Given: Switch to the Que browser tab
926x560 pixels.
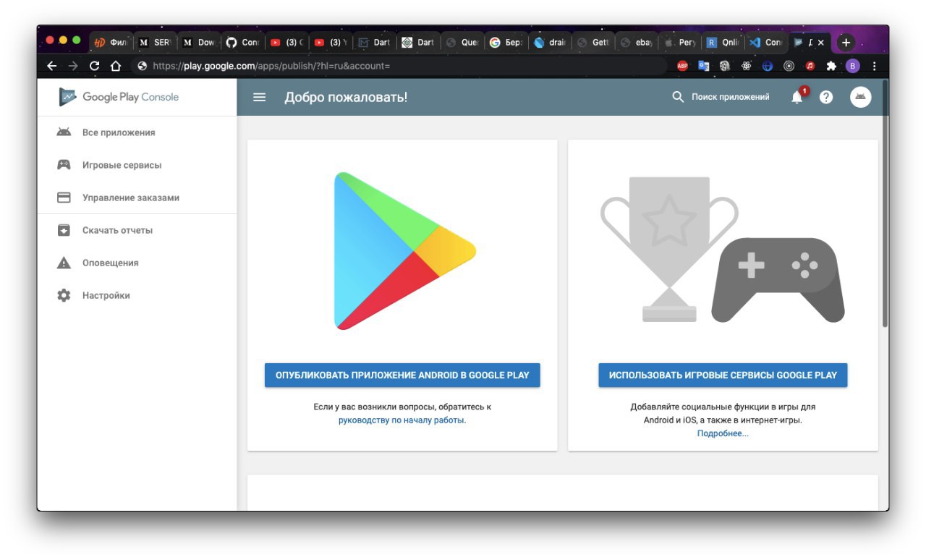Looking at the screenshot, I should click(x=462, y=43).
